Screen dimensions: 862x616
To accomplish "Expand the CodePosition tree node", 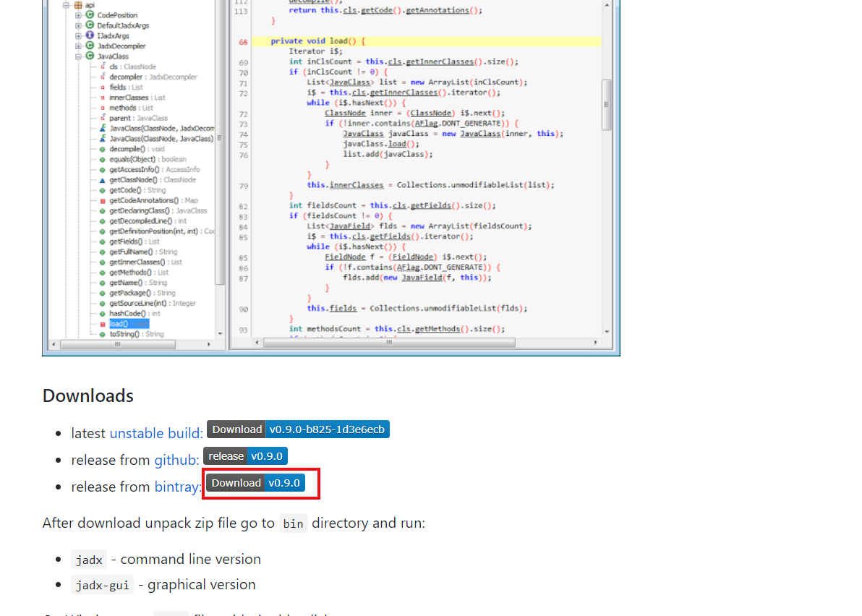I will [x=77, y=15].
